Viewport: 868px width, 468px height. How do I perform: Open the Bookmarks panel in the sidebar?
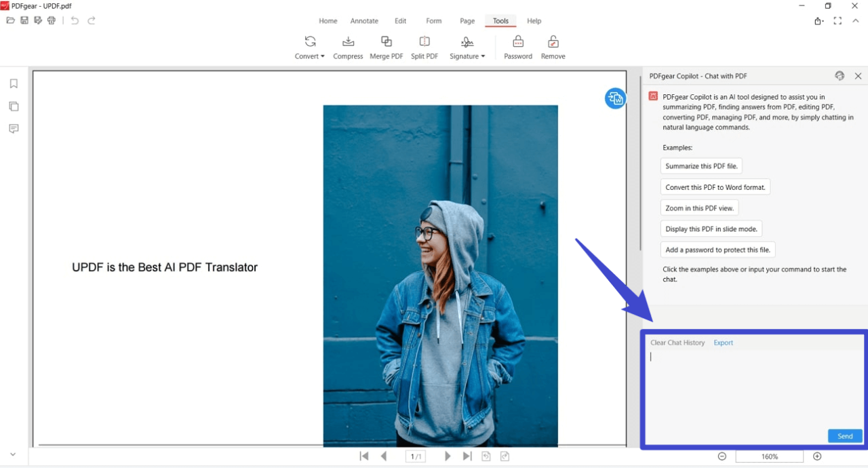tap(14, 83)
